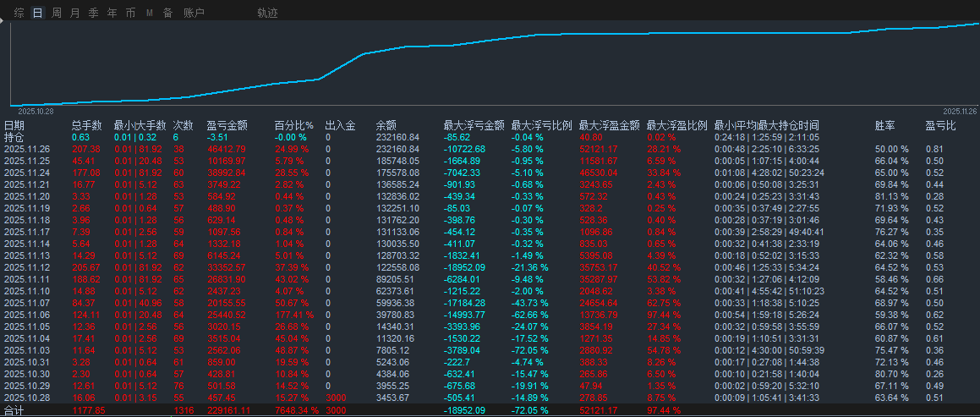Switch to the 月 monthly tab
Screen dimensions: 980x417
(75, 13)
